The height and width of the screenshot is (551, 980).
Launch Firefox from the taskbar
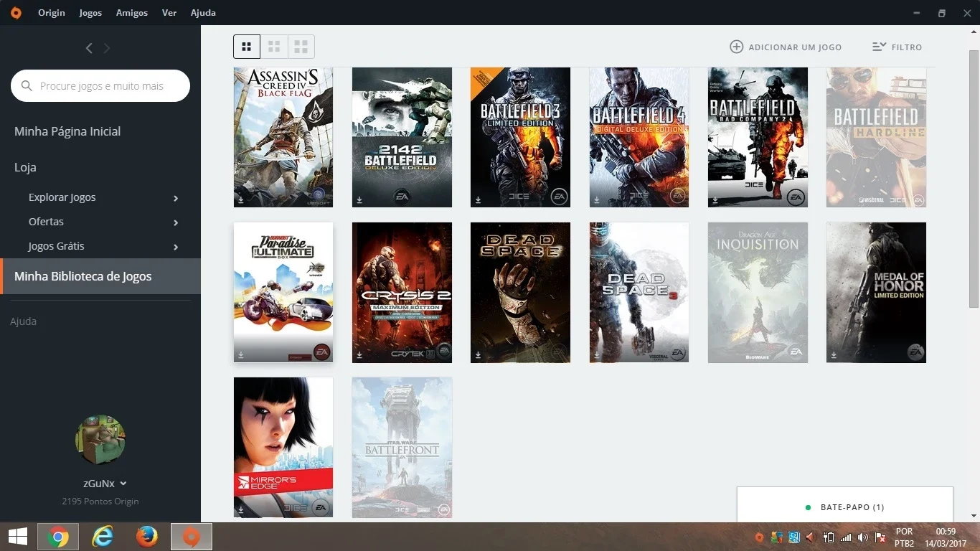(x=147, y=537)
